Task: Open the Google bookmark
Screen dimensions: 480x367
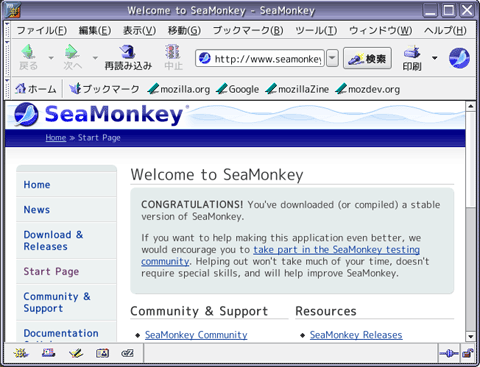Action: (x=237, y=89)
